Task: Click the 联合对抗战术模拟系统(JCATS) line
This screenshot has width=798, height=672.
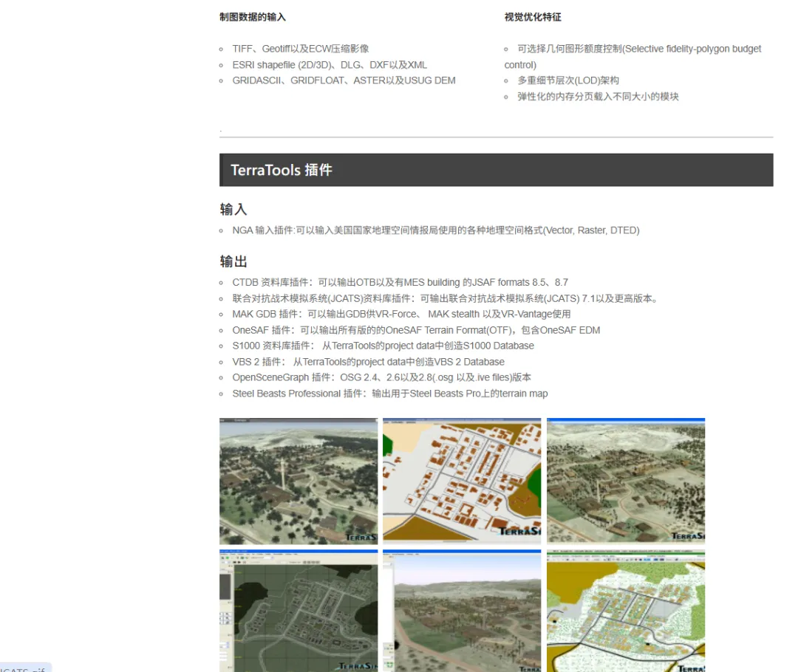Action: [x=446, y=298]
